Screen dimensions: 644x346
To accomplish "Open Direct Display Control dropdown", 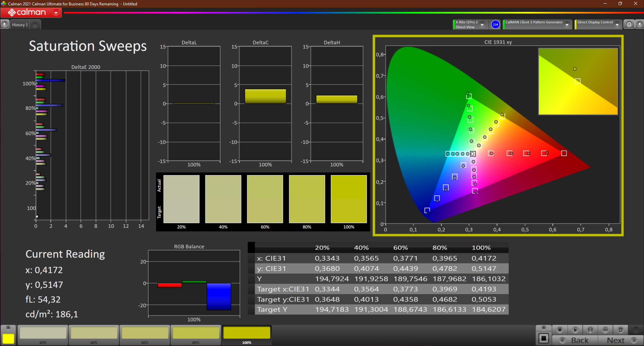I will 617,24.
